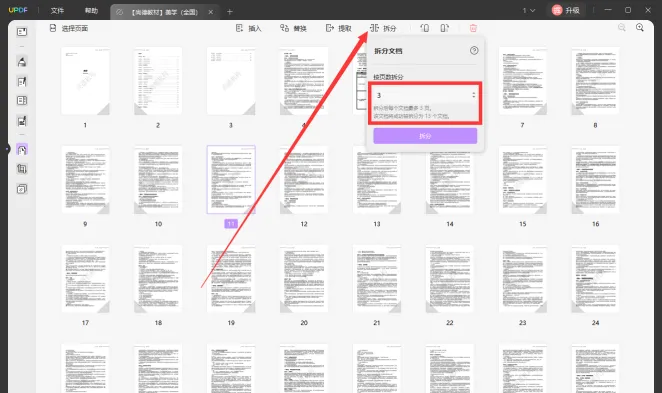
Task: Click the 升级 upgrade button
Action: 566,10
